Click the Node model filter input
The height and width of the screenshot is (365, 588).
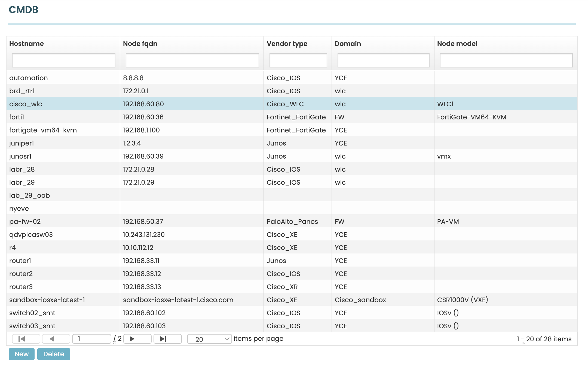tap(506, 60)
